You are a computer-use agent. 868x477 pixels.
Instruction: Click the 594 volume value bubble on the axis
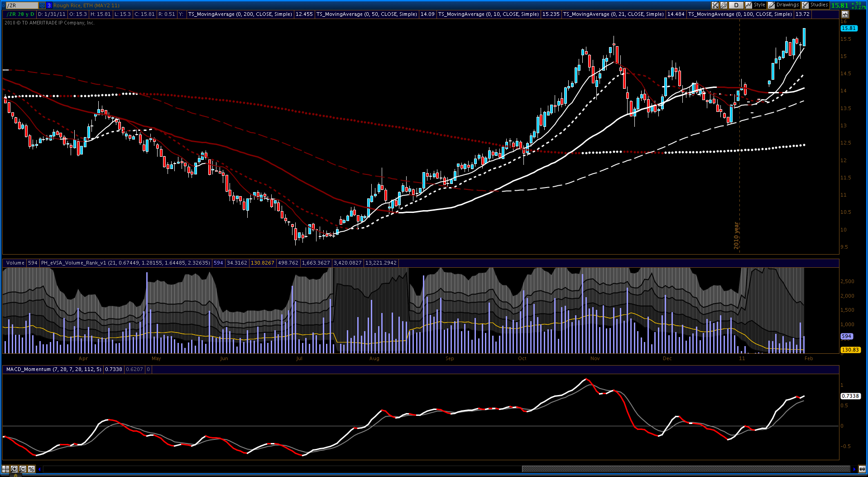[x=847, y=337]
